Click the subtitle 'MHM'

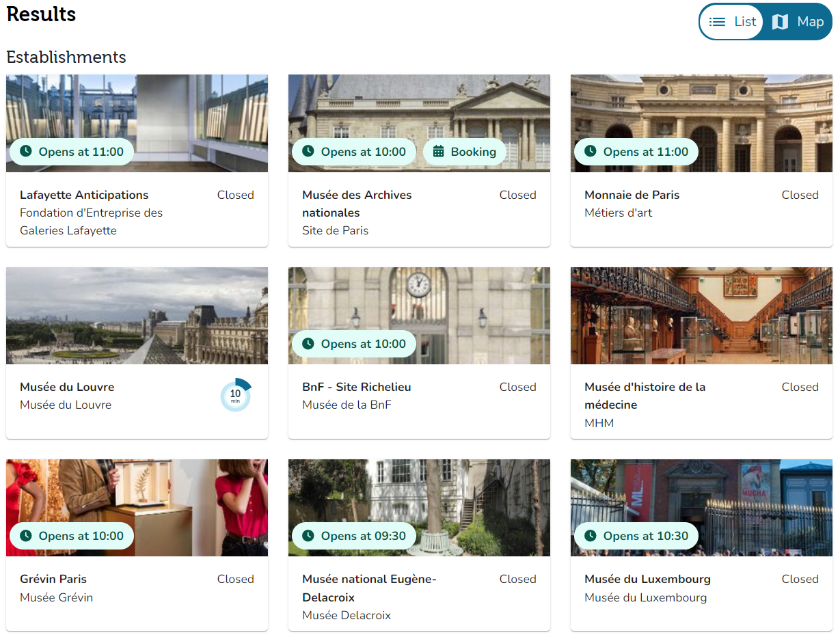click(x=599, y=423)
